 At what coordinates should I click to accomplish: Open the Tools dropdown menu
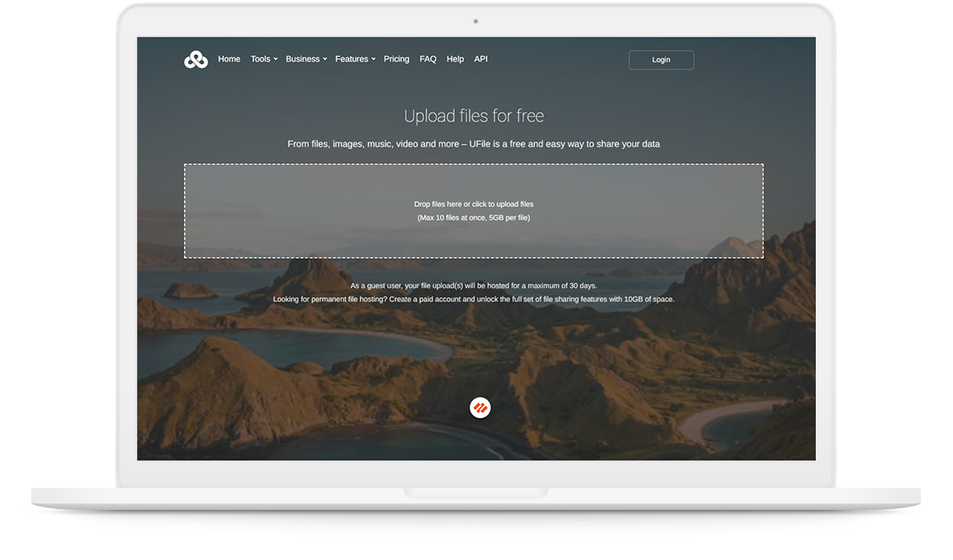point(261,58)
